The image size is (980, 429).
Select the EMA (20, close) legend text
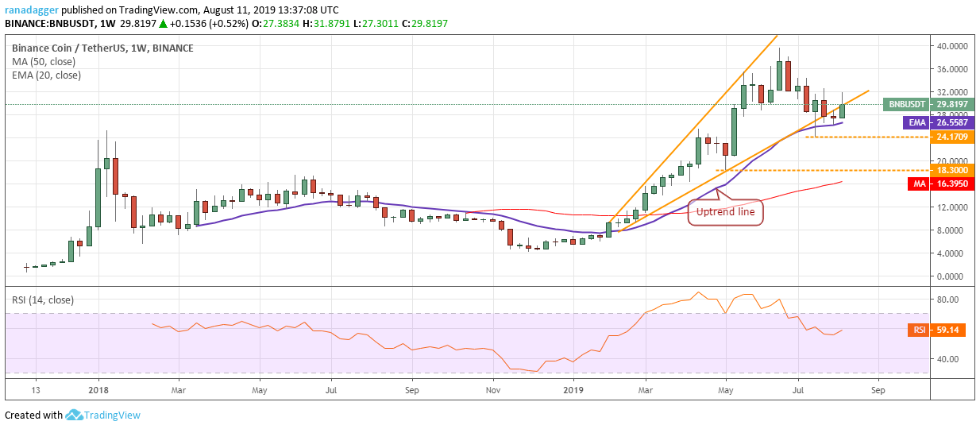(46, 75)
